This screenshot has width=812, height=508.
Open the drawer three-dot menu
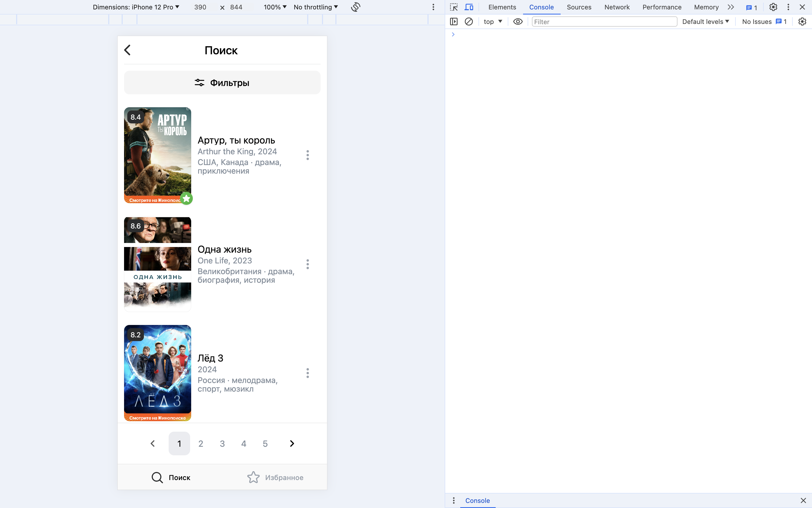tap(454, 500)
